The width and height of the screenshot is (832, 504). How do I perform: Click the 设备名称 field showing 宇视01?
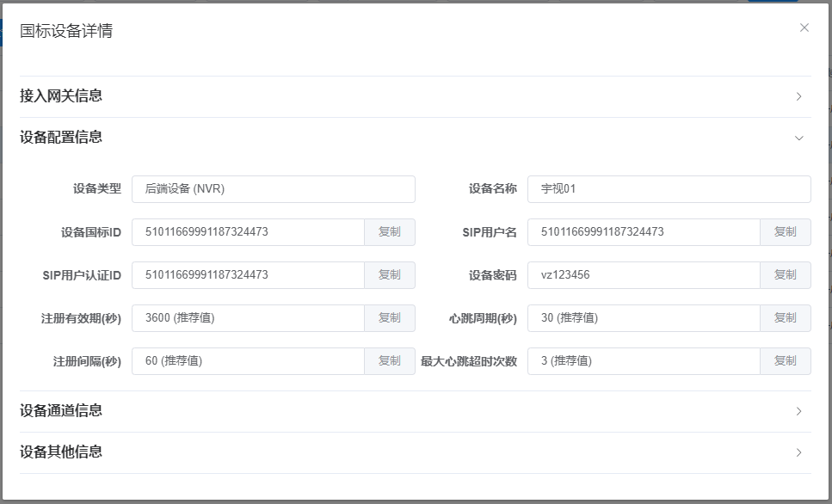[669, 189]
